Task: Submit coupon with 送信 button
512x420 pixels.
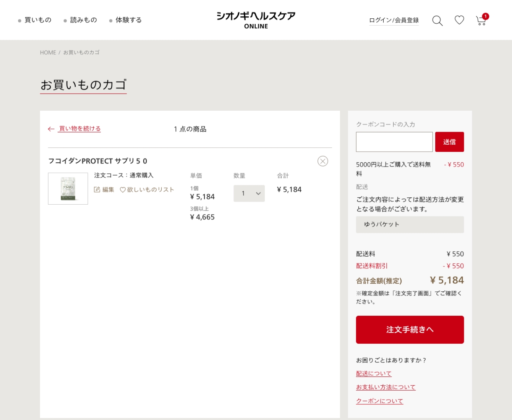Action: pyautogui.click(x=450, y=142)
